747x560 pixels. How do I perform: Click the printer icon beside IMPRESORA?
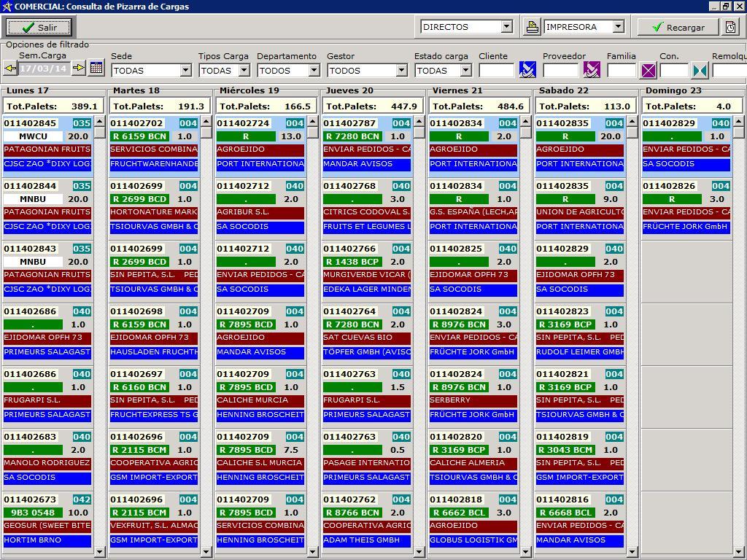tap(532, 27)
